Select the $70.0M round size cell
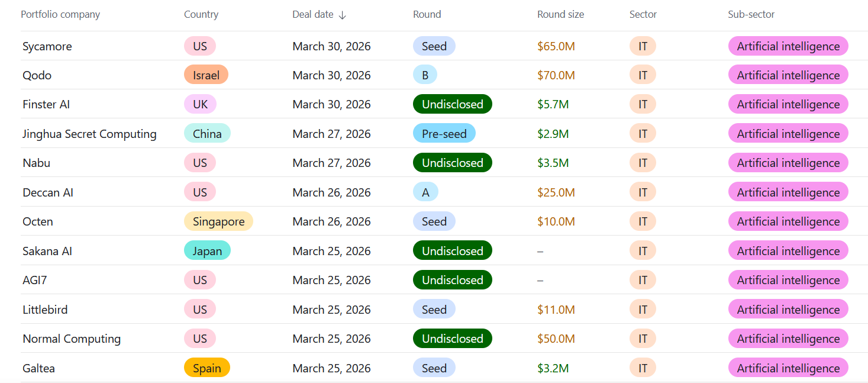This screenshot has height=383, width=868. click(556, 75)
